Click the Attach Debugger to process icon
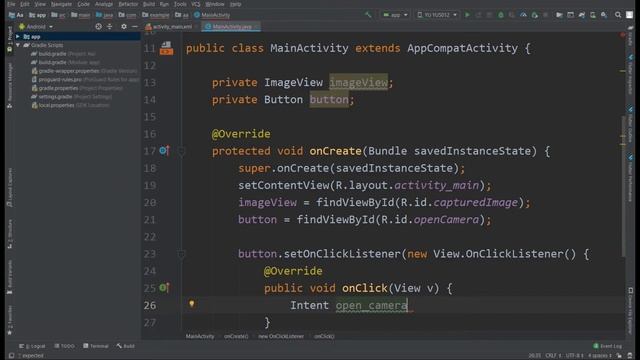This screenshot has width=640, height=360. (534, 15)
